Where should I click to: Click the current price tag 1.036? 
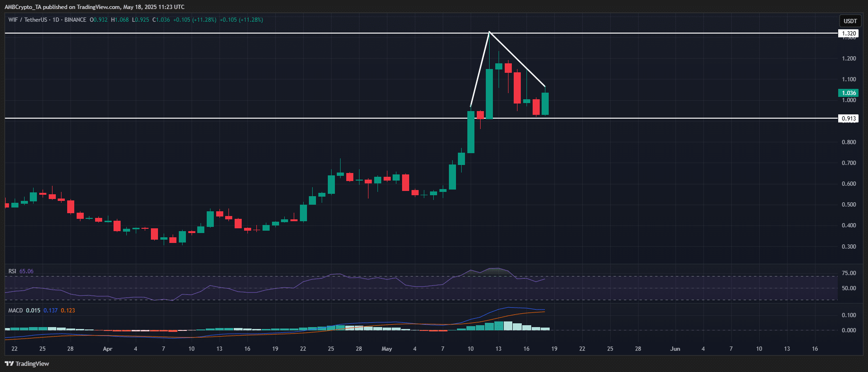click(849, 93)
